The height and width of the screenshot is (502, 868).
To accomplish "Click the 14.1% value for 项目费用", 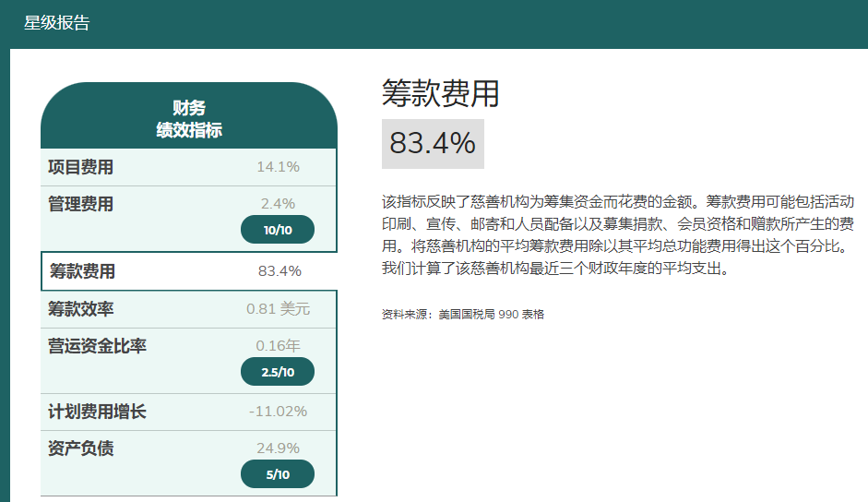I will tap(278, 167).
